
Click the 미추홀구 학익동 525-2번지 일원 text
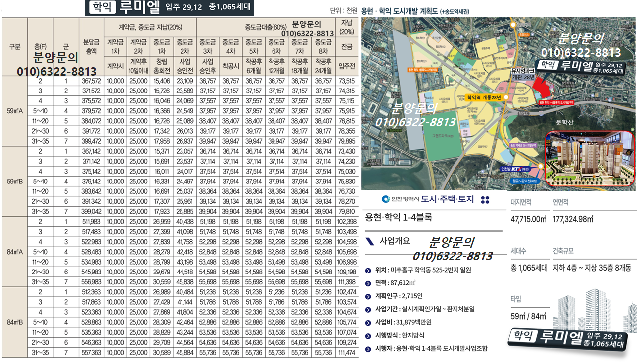[x=431, y=270]
